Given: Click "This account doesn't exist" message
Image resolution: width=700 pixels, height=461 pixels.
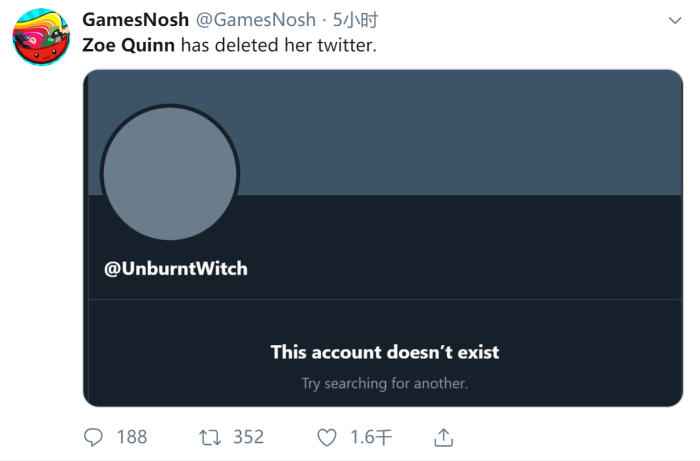Looking at the screenshot, I should click(x=384, y=352).
